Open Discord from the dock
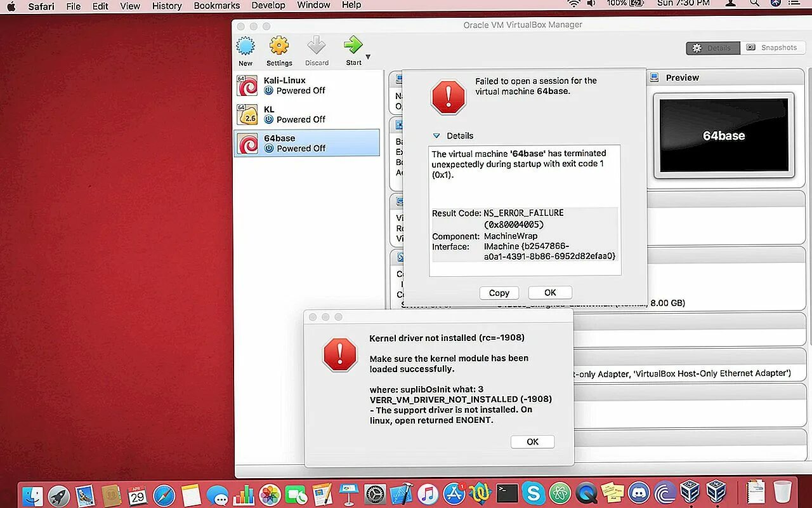The height and width of the screenshot is (508, 812). click(639, 493)
